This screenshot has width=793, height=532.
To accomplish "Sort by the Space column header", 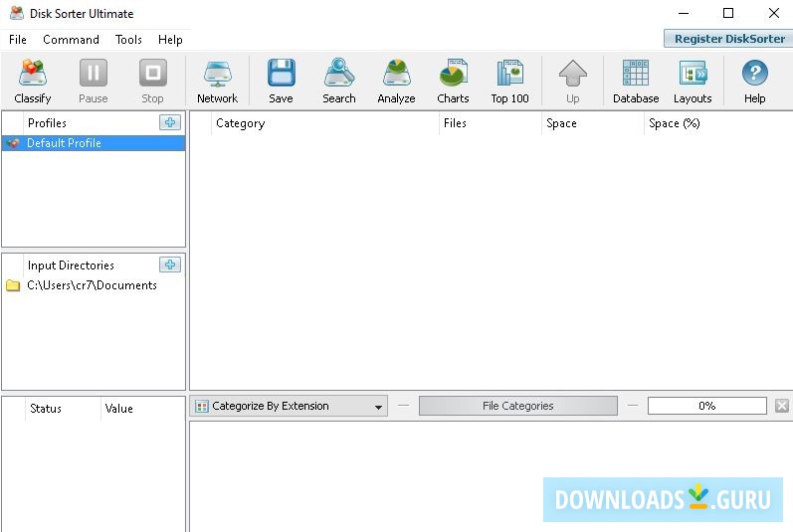I will click(x=593, y=123).
